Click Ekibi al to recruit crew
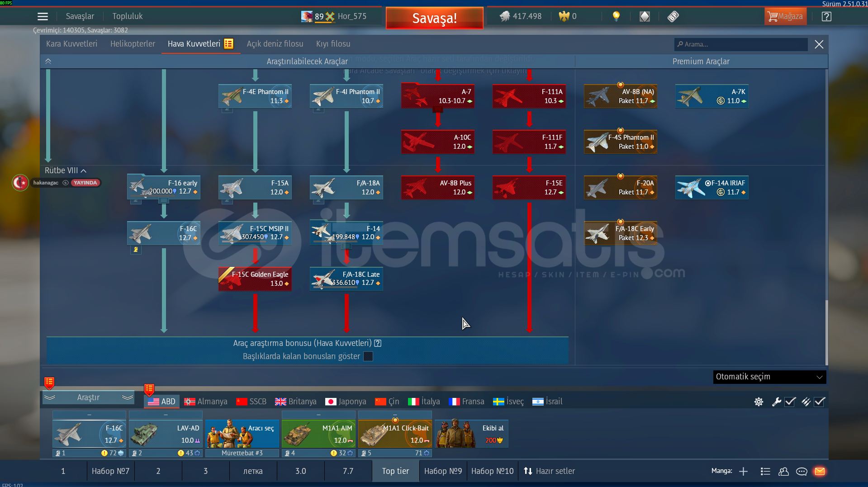The image size is (868, 487). tap(471, 434)
